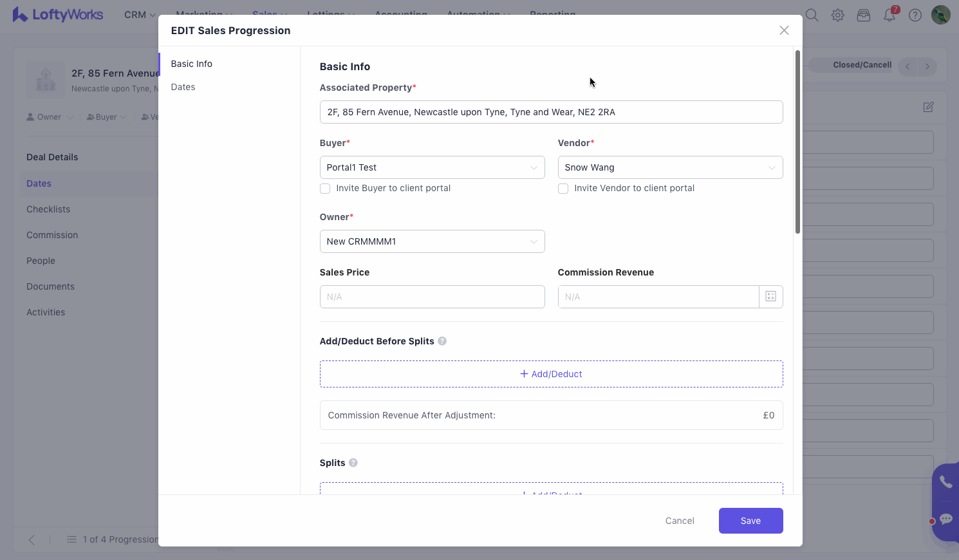Open the settings gear icon

click(837, 15)
